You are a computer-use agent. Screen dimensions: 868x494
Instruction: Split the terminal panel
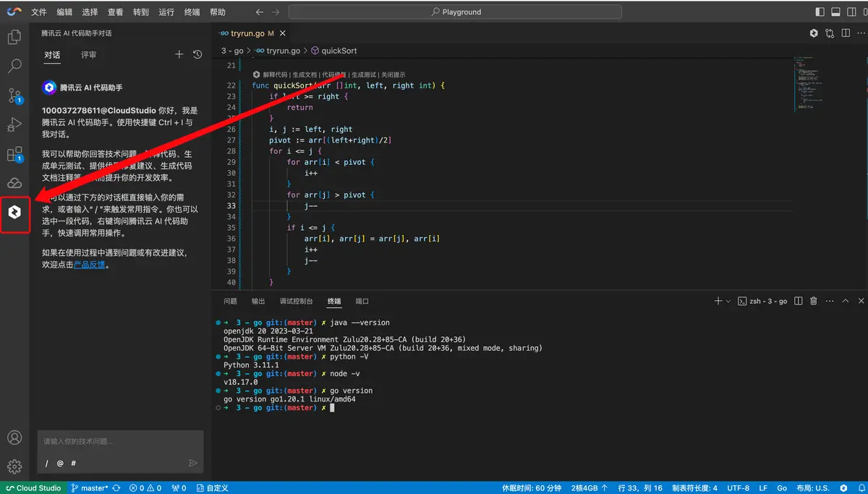(x=798, y=301)
